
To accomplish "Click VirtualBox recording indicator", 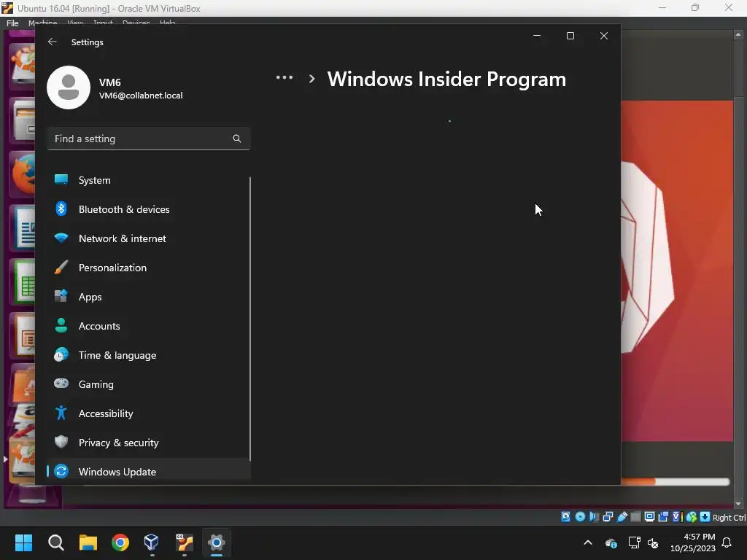I will [x=663, y=517].
